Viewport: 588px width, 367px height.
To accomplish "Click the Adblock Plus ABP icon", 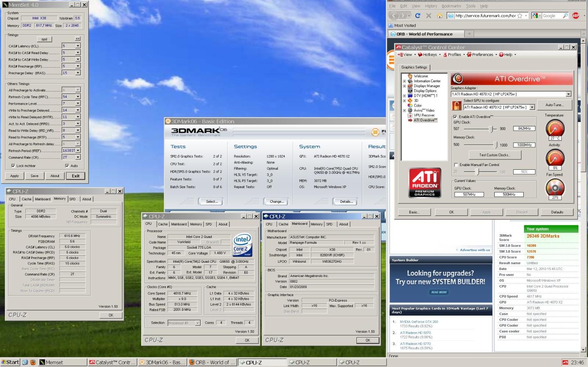I will (x=576, y=15).
